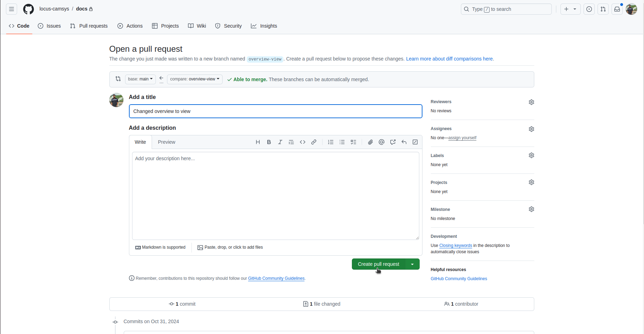Open the plus Create new dropdown
The image size is (644, 334).
[570, 9]
